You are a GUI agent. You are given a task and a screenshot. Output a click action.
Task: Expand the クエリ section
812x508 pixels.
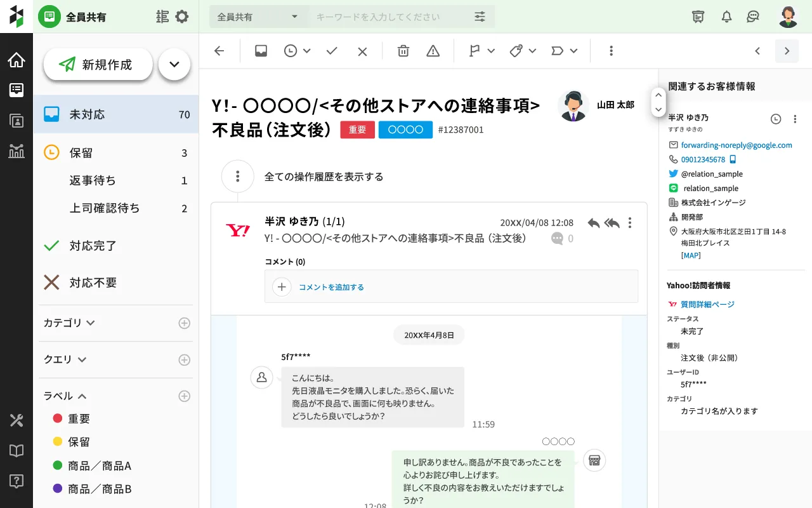pos(64,359)
